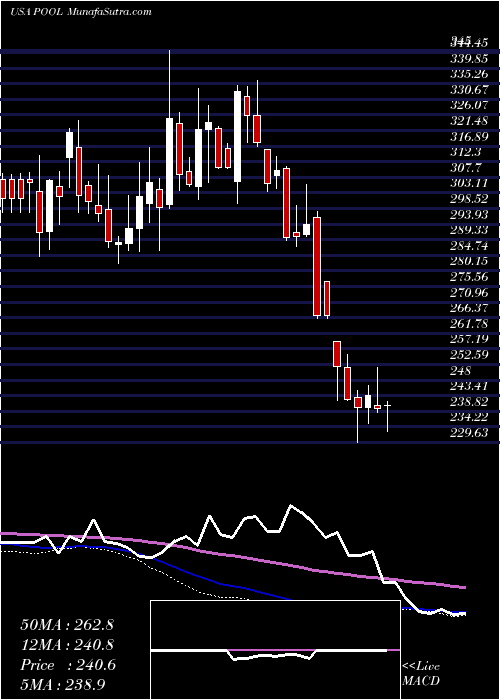Click the 229.63 price axis label

click(469, 433)
